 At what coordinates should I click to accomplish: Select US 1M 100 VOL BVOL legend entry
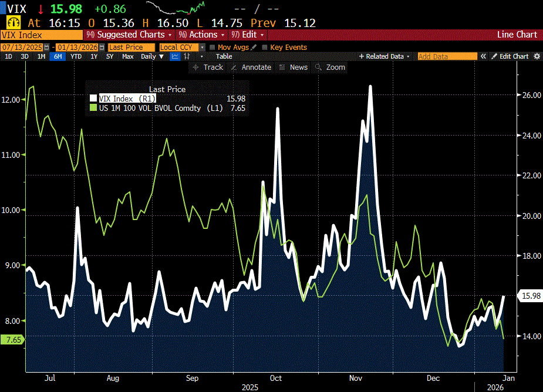click(161, 108)
